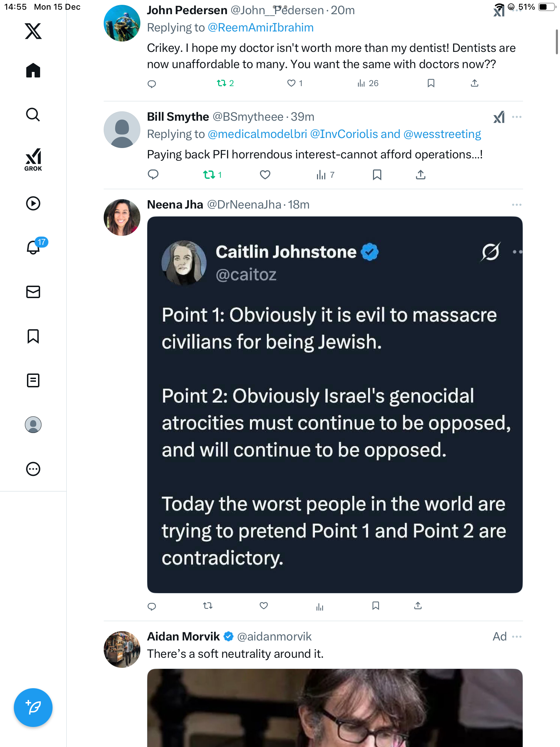Open the profile avatar in sidebar
The image size is (560, 747).
coord(33,425)
